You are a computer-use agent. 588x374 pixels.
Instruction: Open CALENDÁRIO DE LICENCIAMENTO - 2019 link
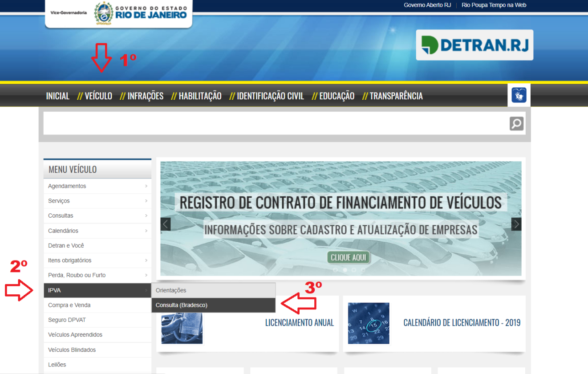[x=462, y=323]
